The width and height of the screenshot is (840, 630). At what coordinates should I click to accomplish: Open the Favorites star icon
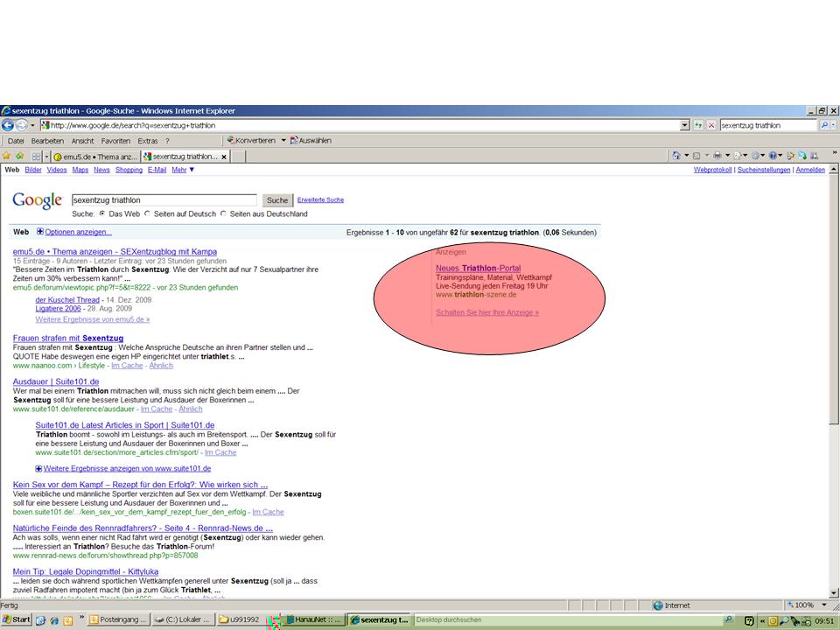[x=6, y=156]
